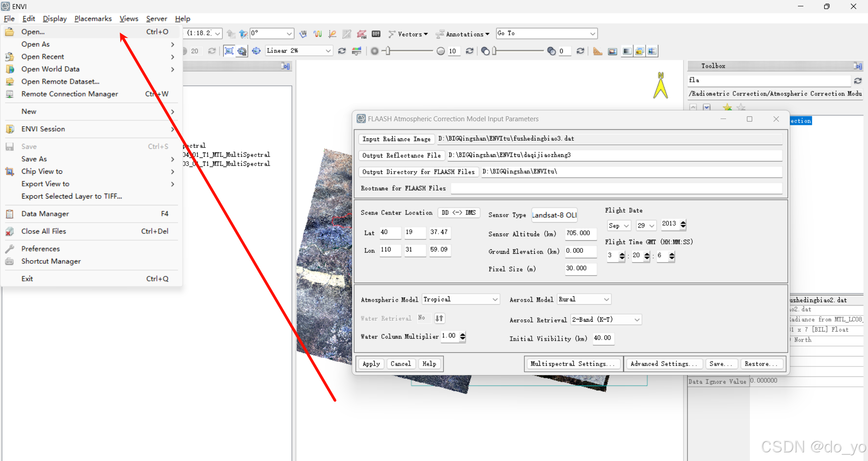Open the Aerosol Model Rural dropdown
Image resolution: width=868 pixels, height=461 pixels.
(606, 299)
